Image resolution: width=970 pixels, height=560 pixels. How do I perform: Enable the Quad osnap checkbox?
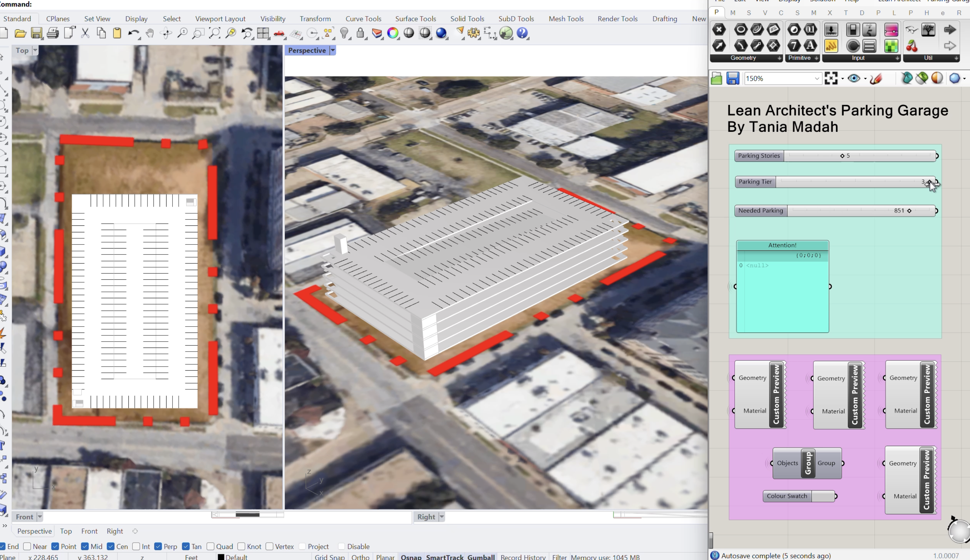click(211, 547)
